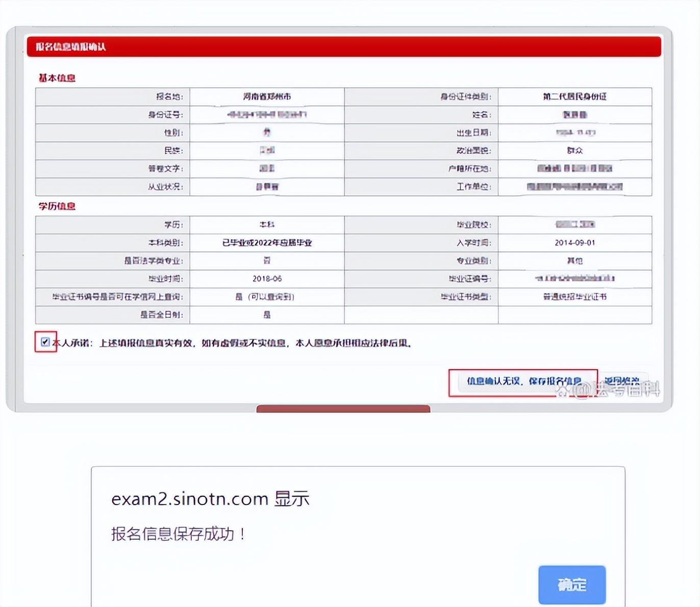Click the exam2.sinotn.com 显示 dialog title

210,498
